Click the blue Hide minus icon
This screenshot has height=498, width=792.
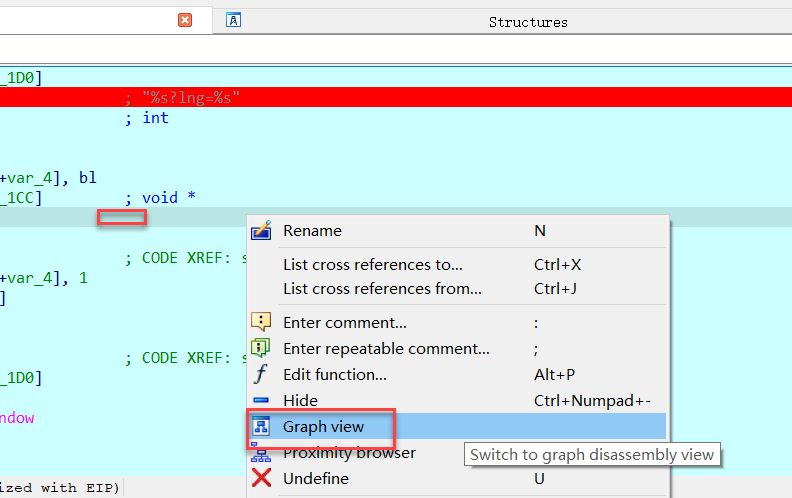(x=261, y=400)
